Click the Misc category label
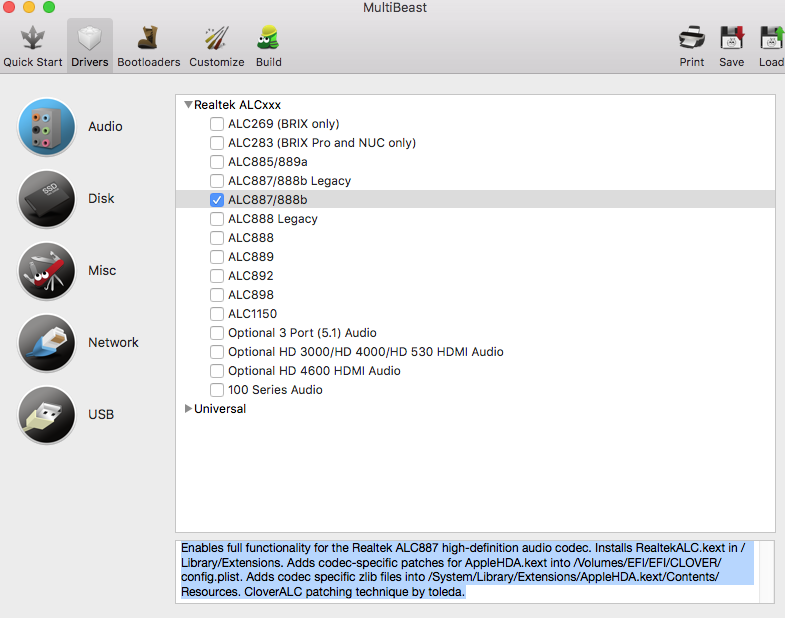The width and height of the screenshot is (785, 618). 102,271
